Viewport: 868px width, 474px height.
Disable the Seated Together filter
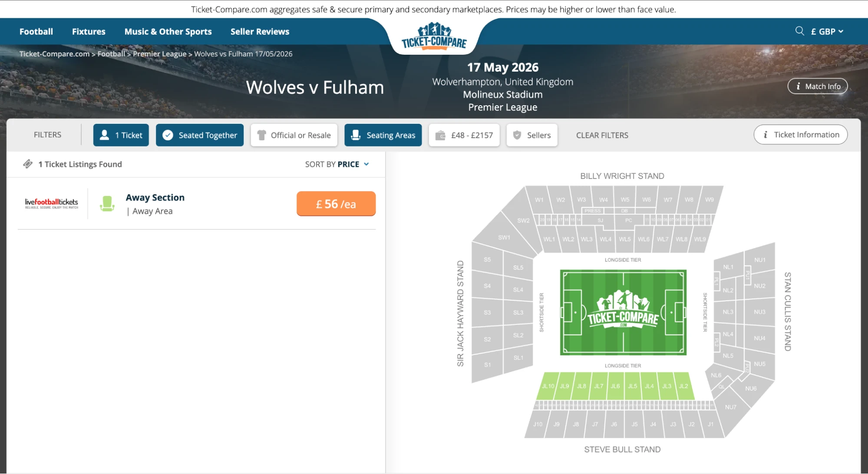199,135
